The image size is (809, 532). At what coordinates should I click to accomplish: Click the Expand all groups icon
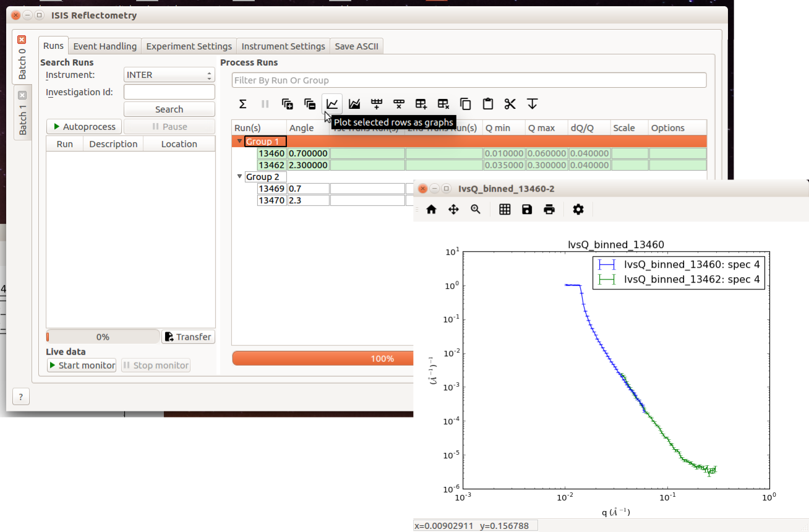pos(288,104)
